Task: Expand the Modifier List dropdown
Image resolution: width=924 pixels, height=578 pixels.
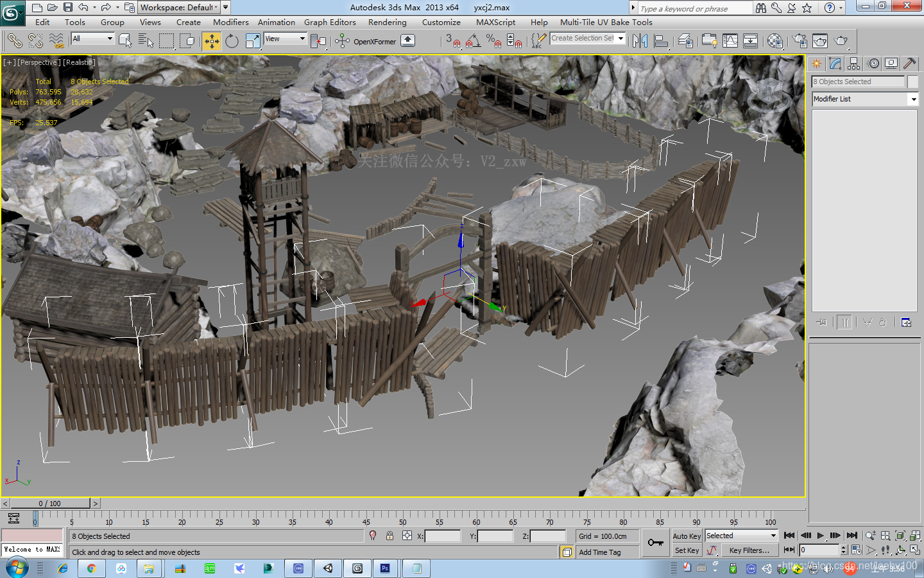Action: [x=913, y=99]
